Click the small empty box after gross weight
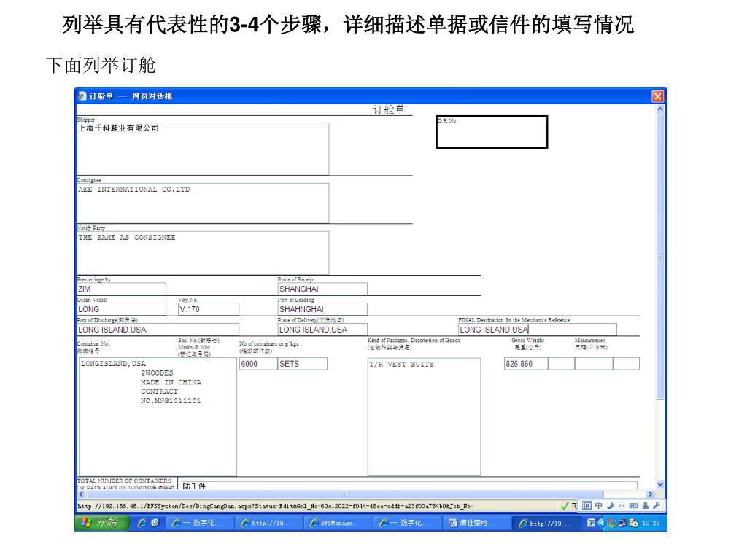The image size is (747, 560). click(x=561, y=364)
